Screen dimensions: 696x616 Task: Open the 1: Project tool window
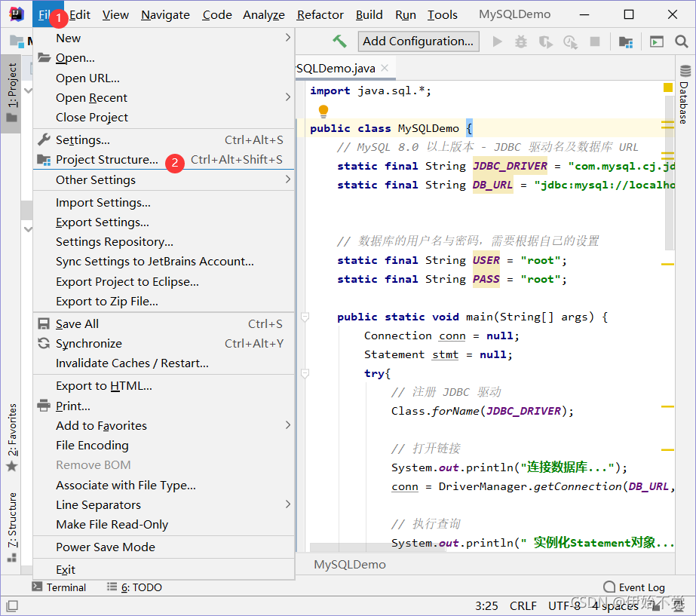coord(11,93)
